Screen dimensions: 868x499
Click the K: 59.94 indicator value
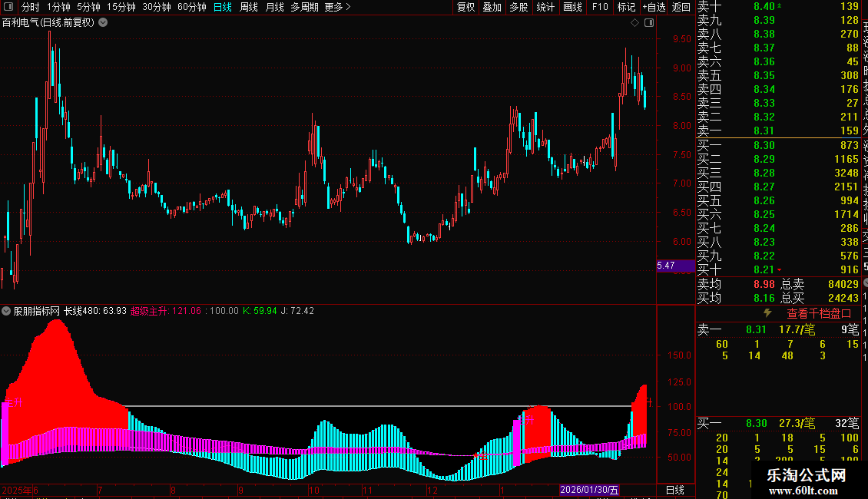click(x=260, y=311)
